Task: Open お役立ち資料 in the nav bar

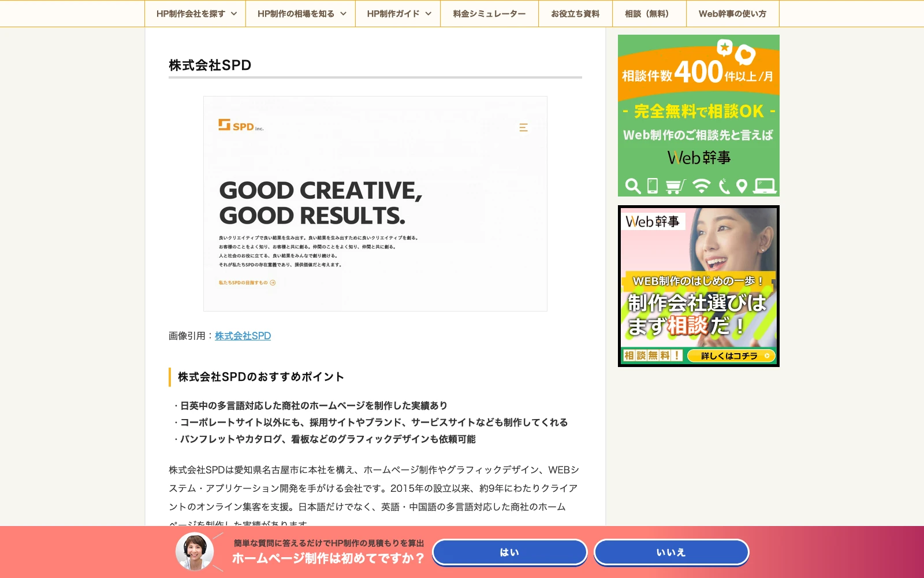Action: (x=575, y=14)
